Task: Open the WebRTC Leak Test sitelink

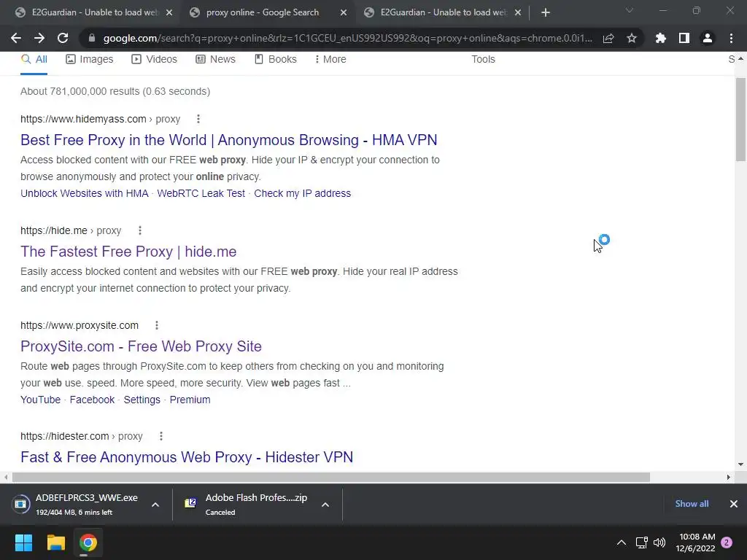Action: point(201,193)
